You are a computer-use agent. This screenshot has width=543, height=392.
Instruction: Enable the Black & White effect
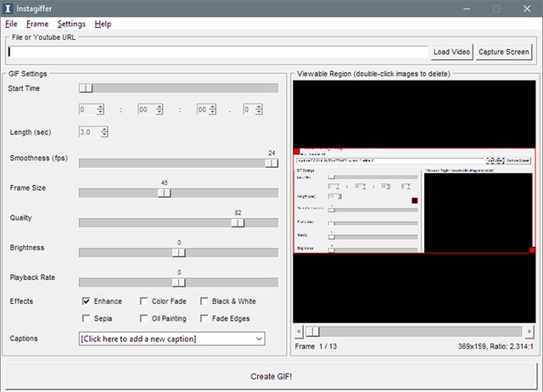204,301
